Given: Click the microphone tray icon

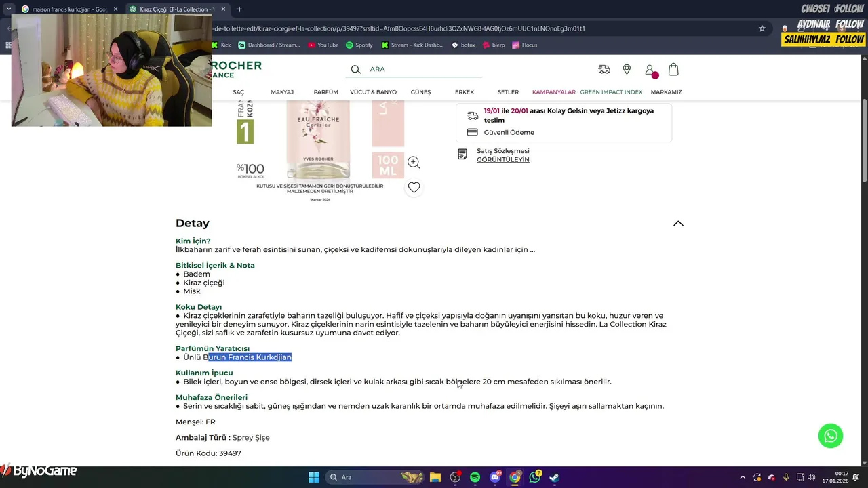Looking at the screenshot, I should pyautogui.click(x=786, y=477).
